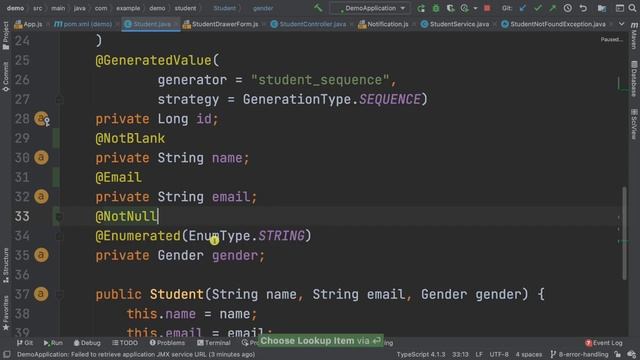Click the Search Everywhere magnifier icon
Screen dimensions: 640x360
coord(633,8)
